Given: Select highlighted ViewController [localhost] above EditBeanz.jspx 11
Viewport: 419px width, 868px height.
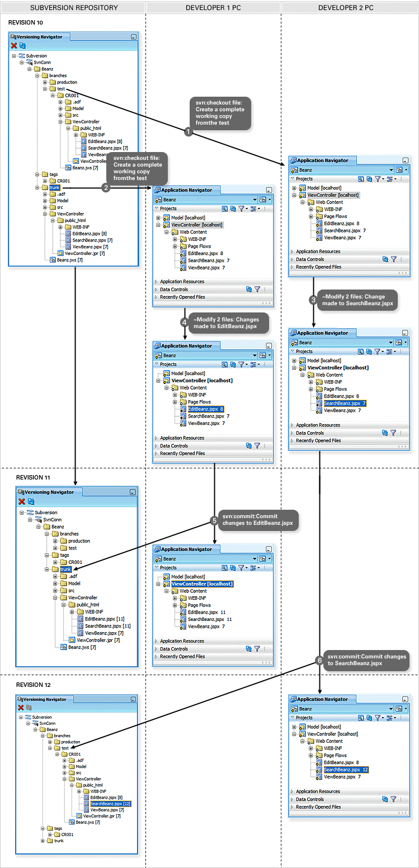Looking at the screenshot, I should (x=202, y=584).
